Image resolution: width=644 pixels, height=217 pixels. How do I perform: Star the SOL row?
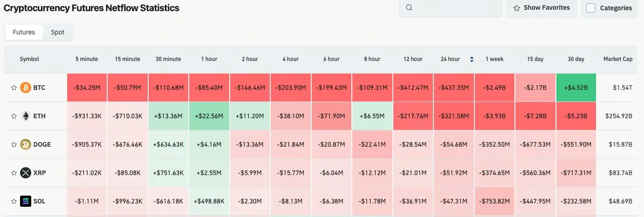coord(14,201)
